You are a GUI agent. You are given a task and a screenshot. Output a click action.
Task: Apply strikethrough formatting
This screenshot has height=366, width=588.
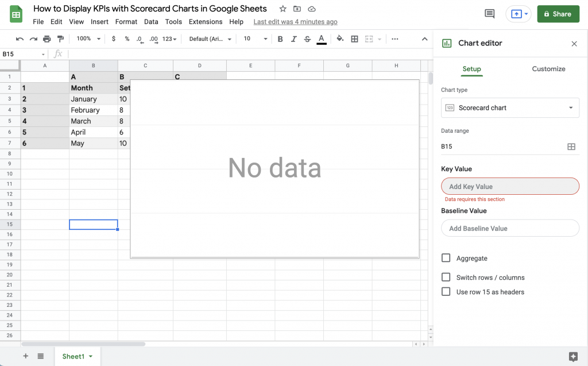(307, 38)
